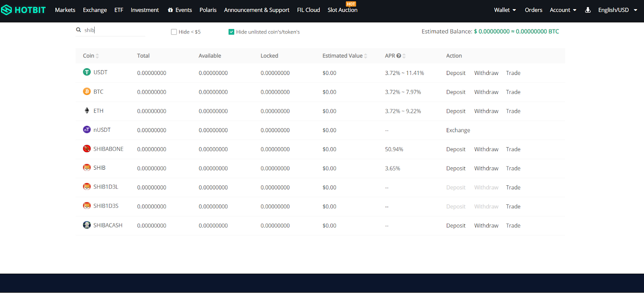Click the USDT coin icon
Screen dimensions: 644x293
(87, 72)
